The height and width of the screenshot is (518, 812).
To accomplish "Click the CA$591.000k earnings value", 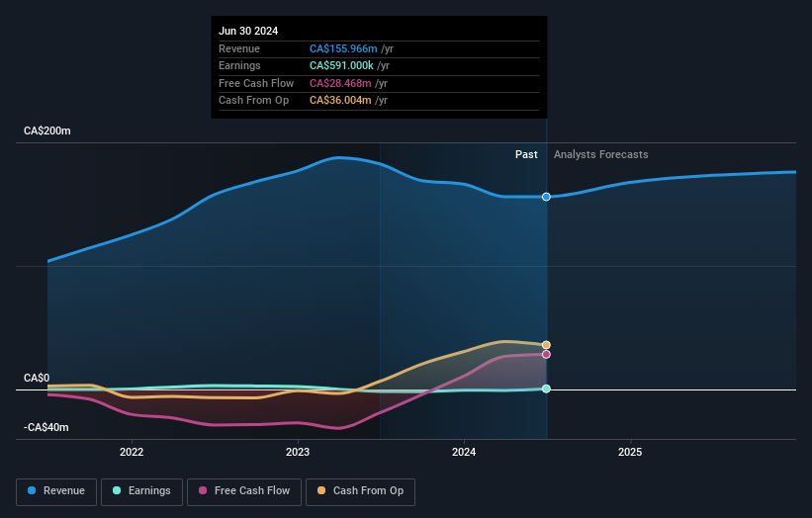I will pyautogui.click(x=341, y=65).
